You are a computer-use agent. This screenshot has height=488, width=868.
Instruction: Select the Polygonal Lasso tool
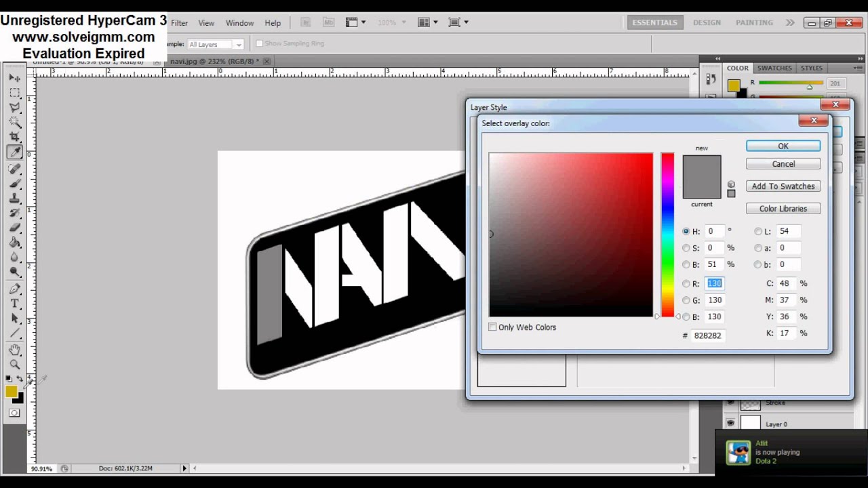pos(14,107)
